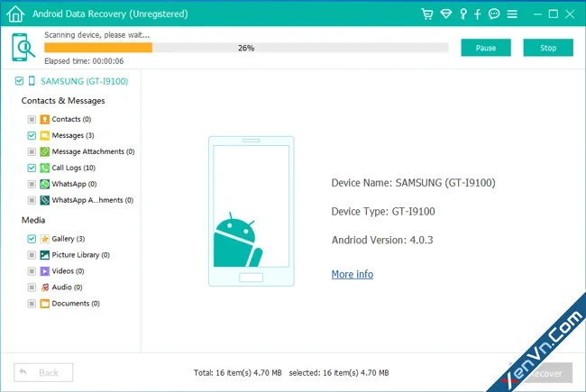
Task: Click the Contacts category icon
Action: tap(44, 119)
